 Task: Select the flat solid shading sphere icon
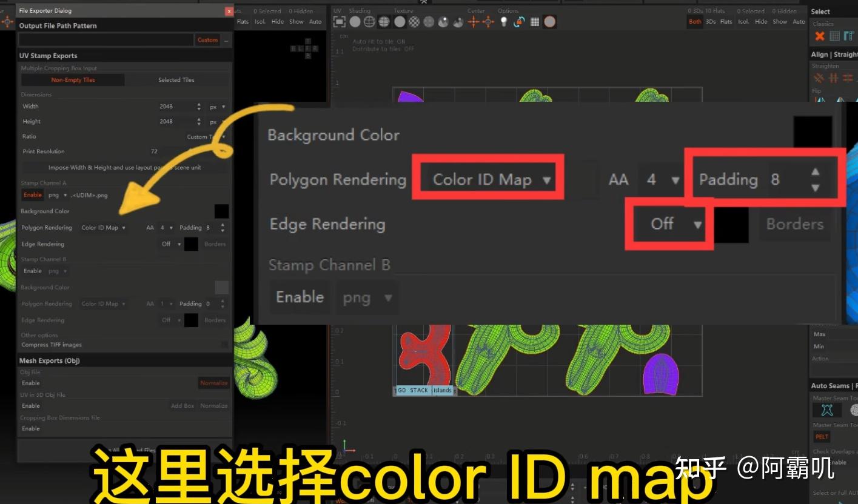[355, 22]
